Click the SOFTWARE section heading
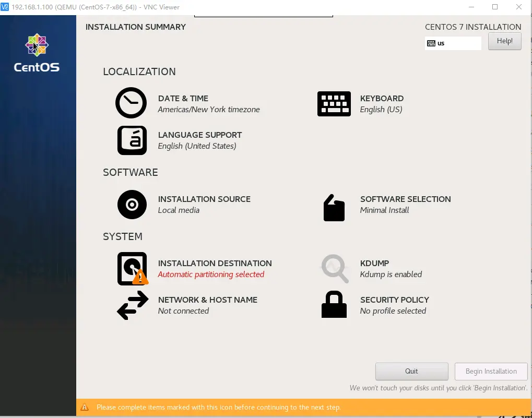532x418 pixels. coord(131,172)
